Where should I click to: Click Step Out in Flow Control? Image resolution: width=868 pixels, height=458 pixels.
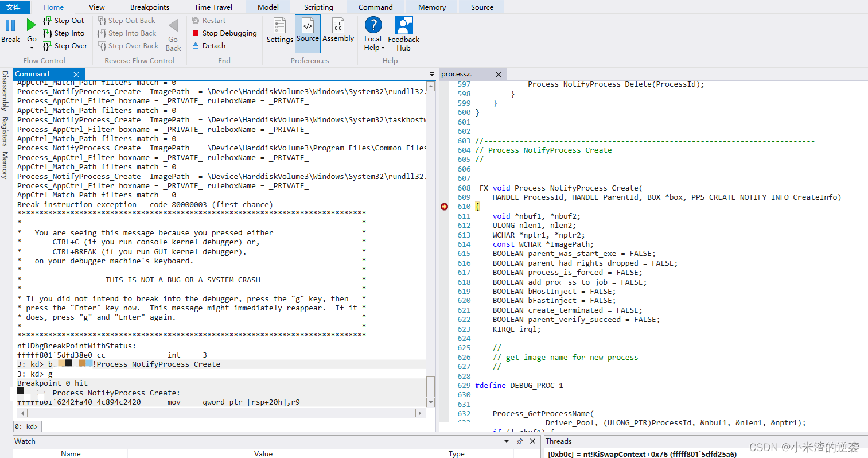pos(64,21)
